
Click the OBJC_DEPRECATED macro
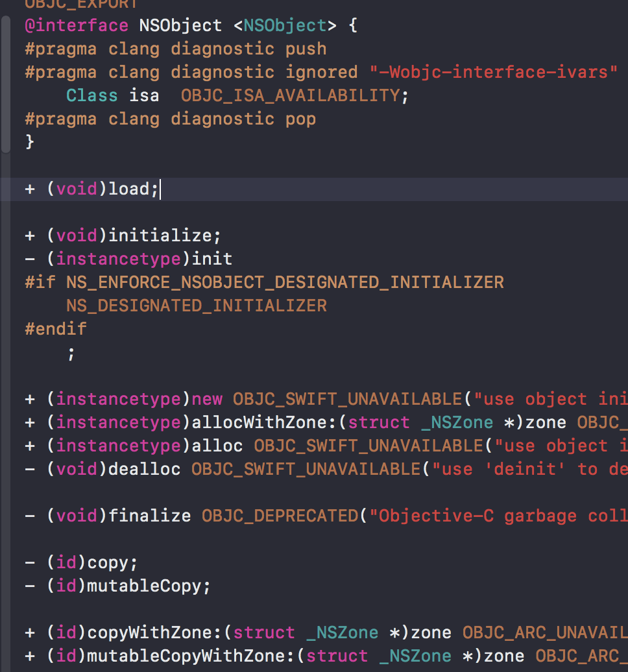[x=280, y=516]
